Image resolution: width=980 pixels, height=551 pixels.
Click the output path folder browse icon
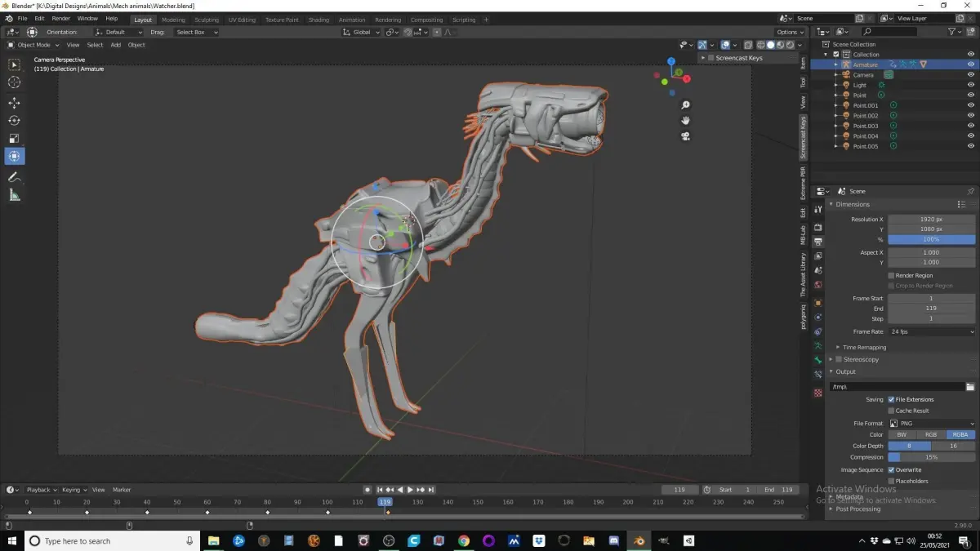click(x=970, y=387)
